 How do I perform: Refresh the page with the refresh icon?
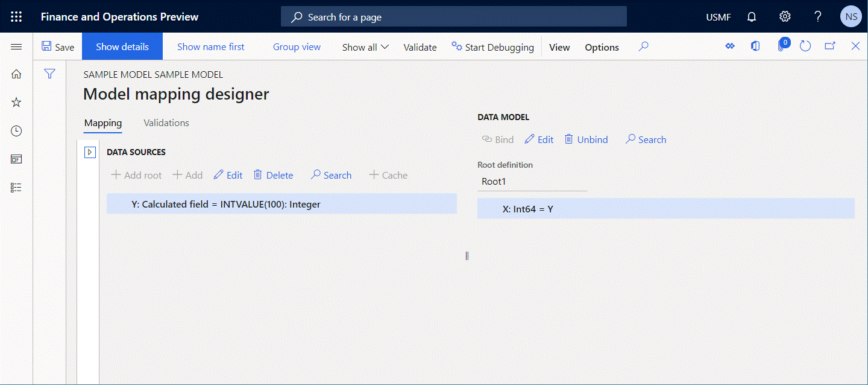805,46
